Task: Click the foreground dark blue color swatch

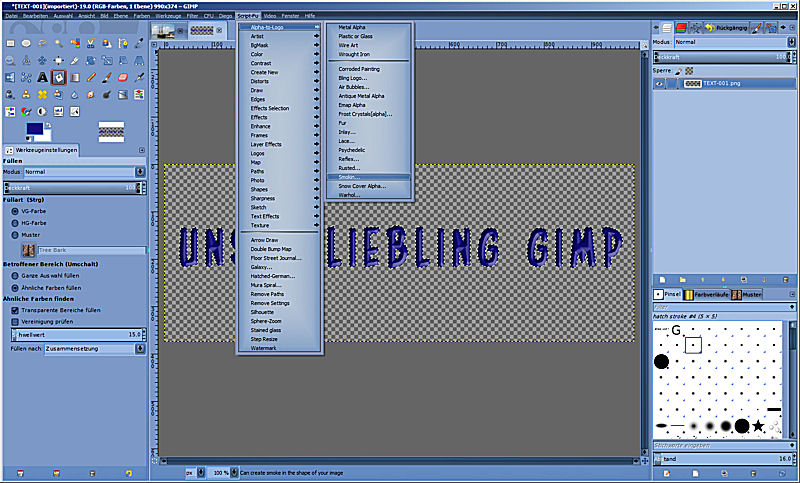Action: click(35, 129)
